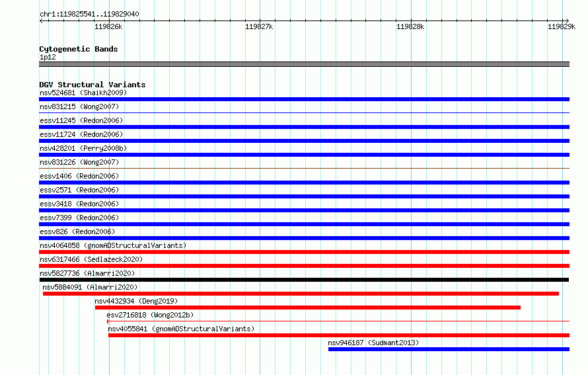Viewport: 588px width, 375px height.
Task: Click essv3418 (Redon2006) label
Action: [x=79, y=204]
